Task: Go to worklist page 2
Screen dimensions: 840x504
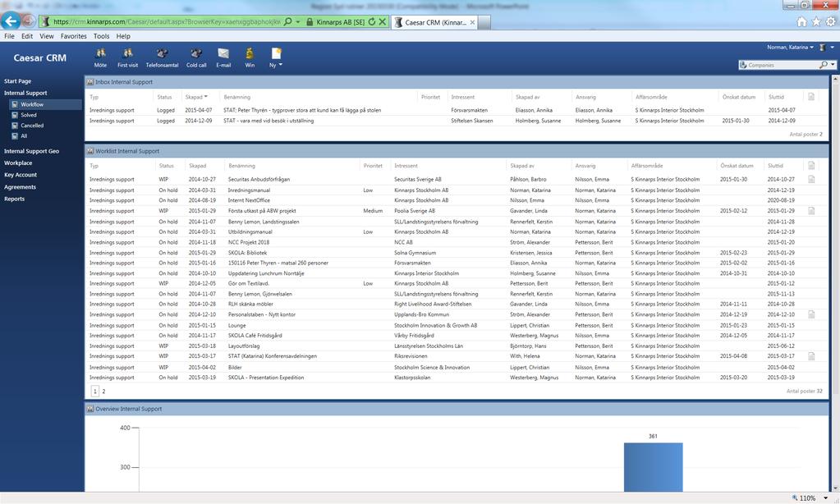Action: tap(103, 392)
